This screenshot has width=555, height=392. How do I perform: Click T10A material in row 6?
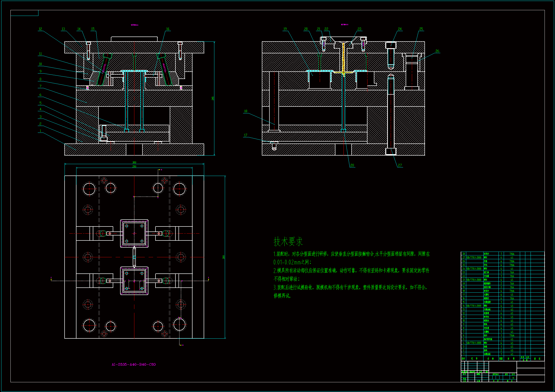tap(512, 336)
